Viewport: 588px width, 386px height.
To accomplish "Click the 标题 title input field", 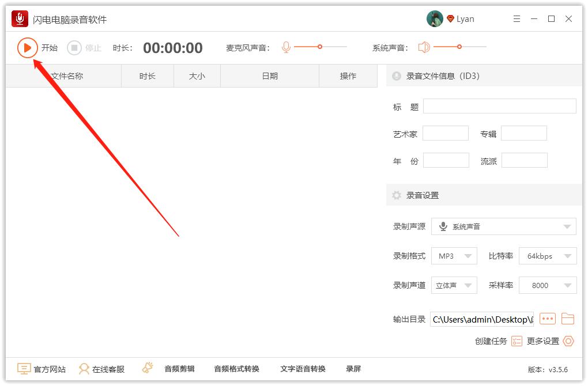I will 499,106.
